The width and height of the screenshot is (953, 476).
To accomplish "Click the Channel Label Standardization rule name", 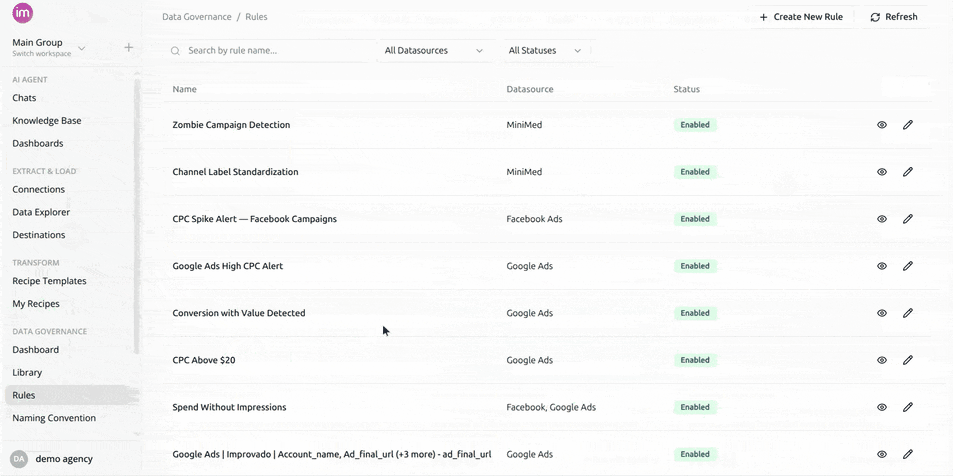I will click(x=235, y=172).
